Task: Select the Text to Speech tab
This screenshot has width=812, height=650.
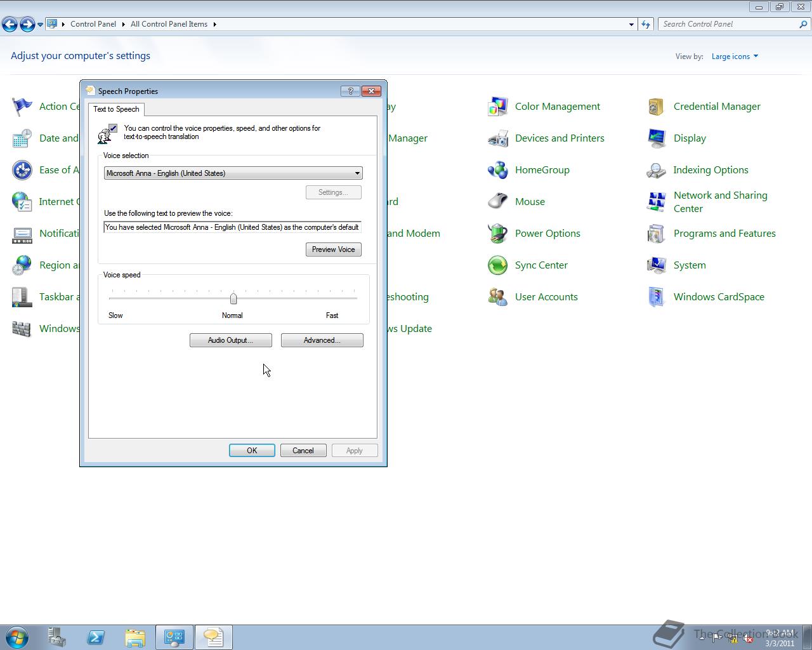Action: tap(116, 109)
